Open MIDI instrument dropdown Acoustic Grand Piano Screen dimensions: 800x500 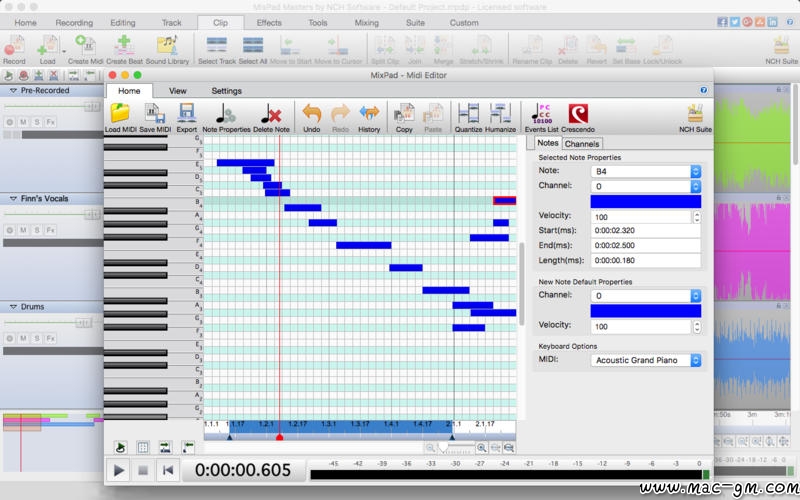pyautogui.click(x=645, y=360)
